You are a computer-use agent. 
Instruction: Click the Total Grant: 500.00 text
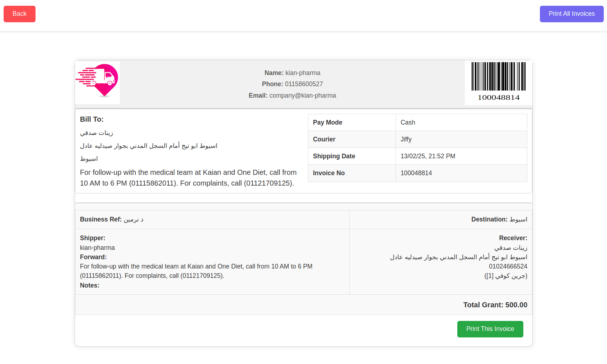point(495,304)
